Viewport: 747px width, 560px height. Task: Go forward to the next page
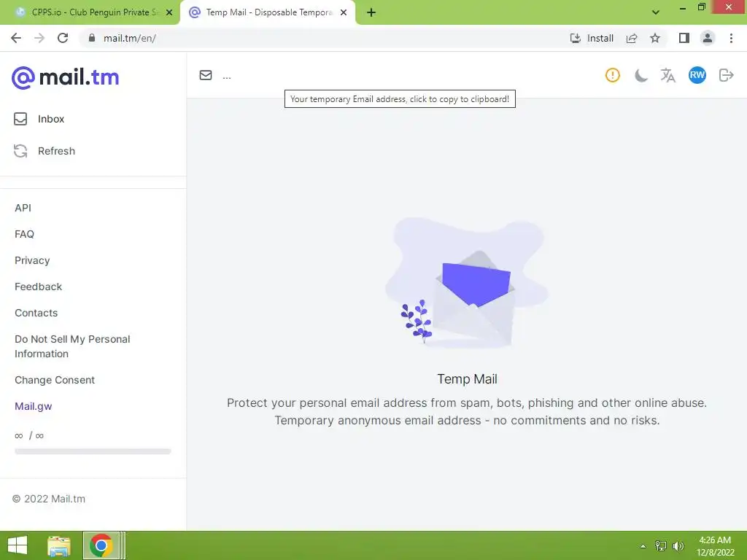(39, 38)
